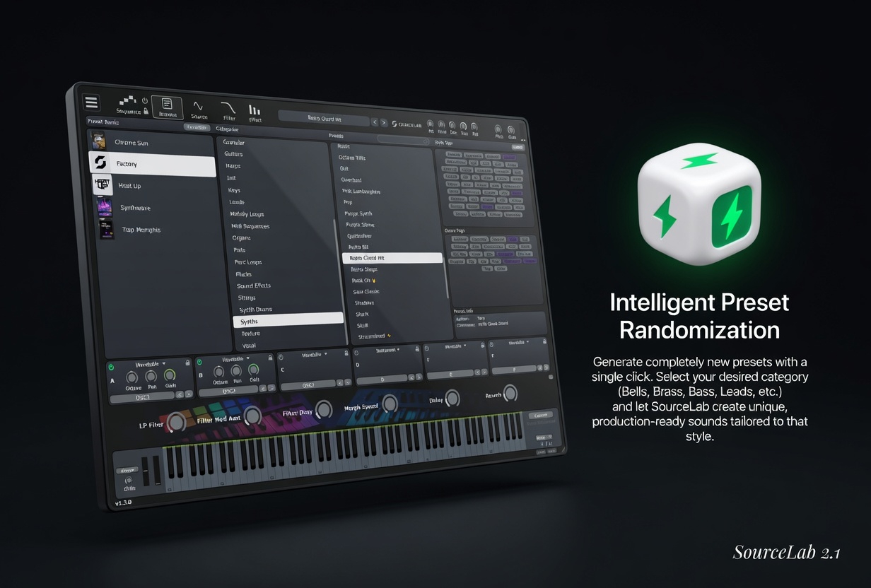The height and width of the screenshot is (588, 871).
Task: Open oscillator C Wavetable type dropdown
Action: point(316,353)
